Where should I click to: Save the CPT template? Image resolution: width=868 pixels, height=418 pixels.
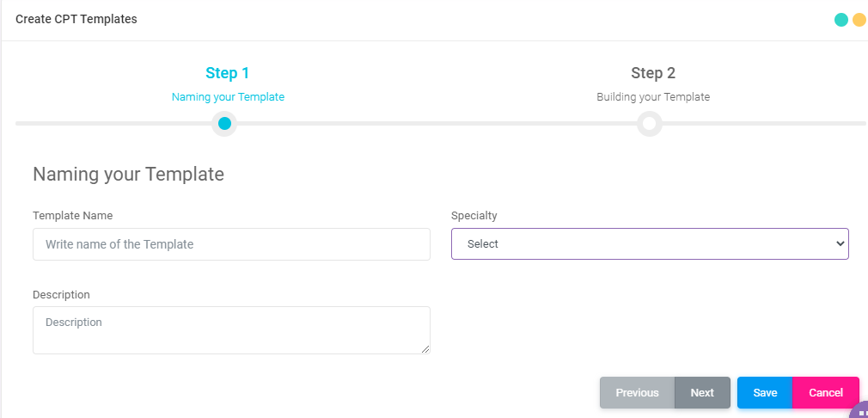(765, 392)
